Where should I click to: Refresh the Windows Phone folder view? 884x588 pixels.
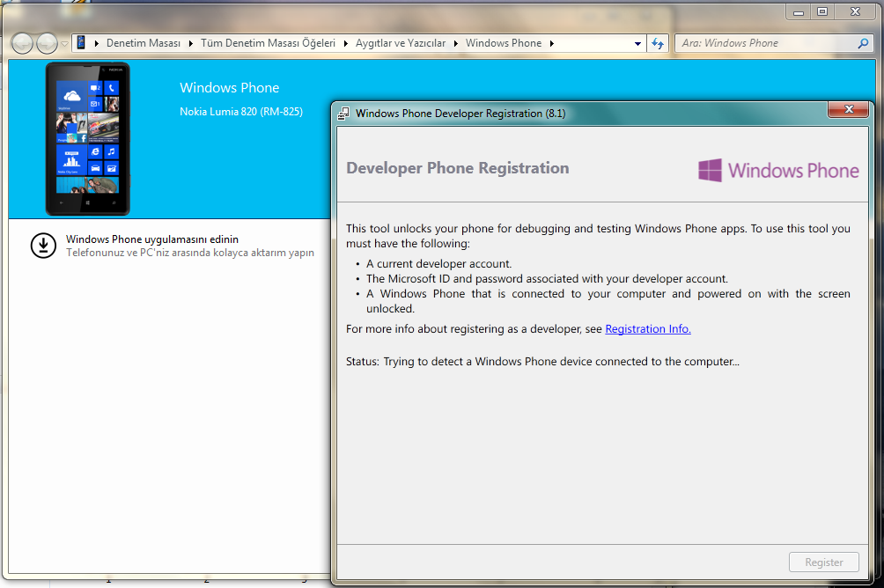(x=658, y=43)
